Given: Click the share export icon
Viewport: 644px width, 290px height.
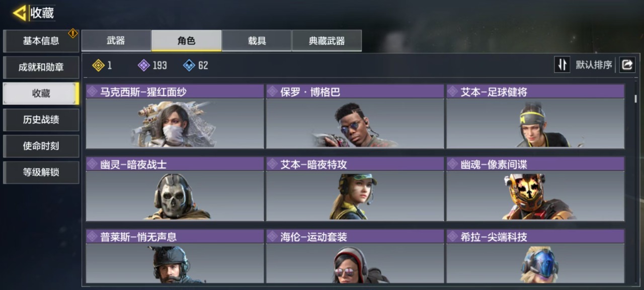Looking at the screenshot, I should point(627,64).
